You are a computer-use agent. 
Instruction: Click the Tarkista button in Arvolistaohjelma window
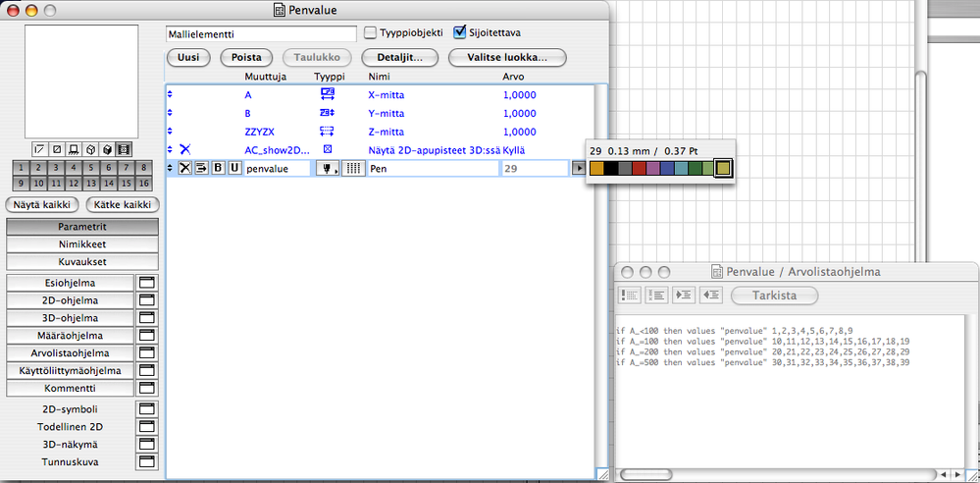tap(774, 295)
